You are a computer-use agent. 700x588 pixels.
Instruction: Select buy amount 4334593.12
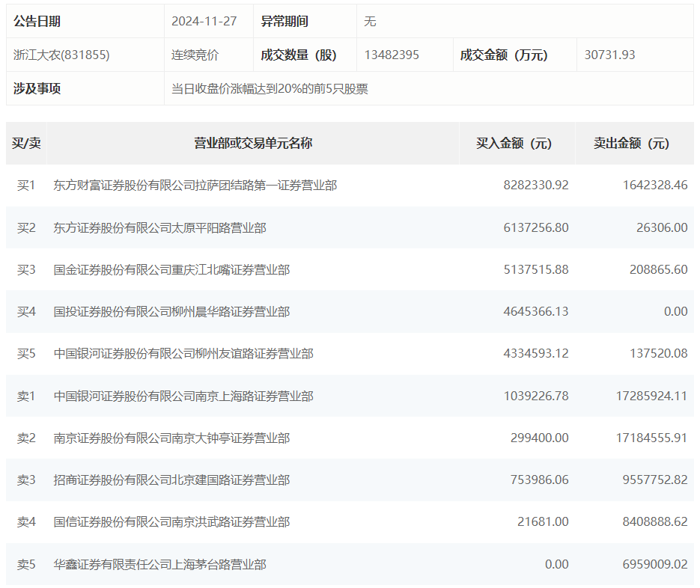536,353
